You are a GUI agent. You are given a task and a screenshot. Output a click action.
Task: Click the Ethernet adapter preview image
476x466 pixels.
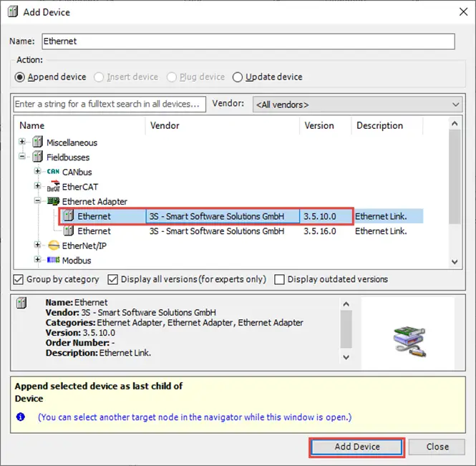(409, 341)
